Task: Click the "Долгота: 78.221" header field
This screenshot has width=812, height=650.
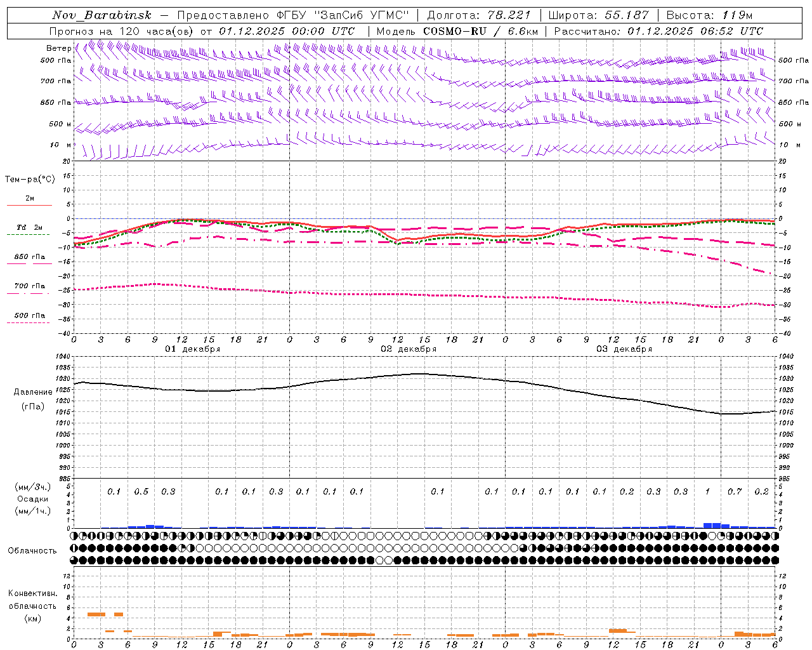Action: tap(479, 15)
